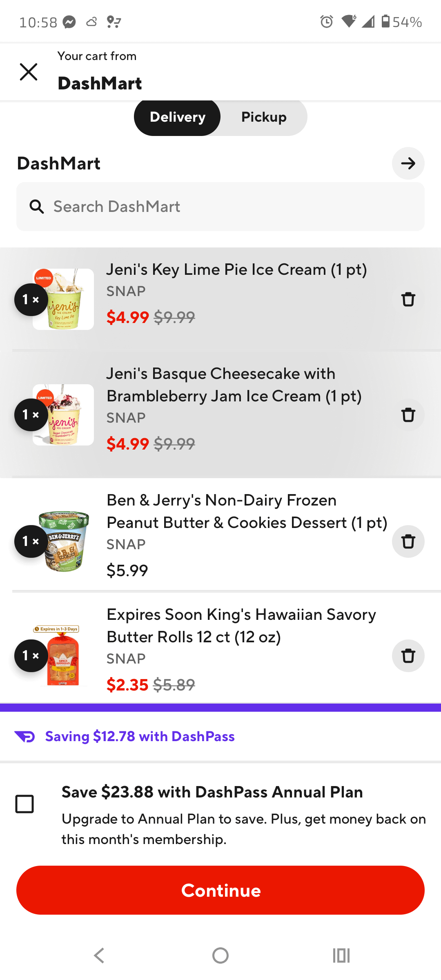Image resolution: width=441 pixels, height=980 pixels.
Task: Select the Delivery option
Action: click(x=177, y=117)
